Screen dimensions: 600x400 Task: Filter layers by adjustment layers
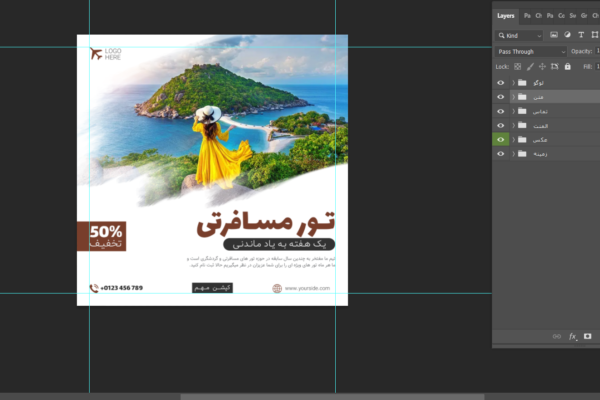567,35
